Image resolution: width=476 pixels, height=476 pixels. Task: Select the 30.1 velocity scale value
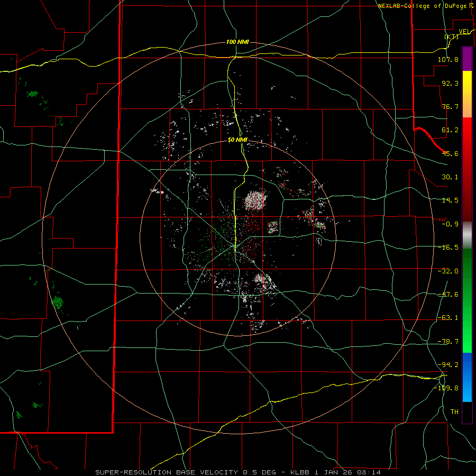[x=450, y=177]
